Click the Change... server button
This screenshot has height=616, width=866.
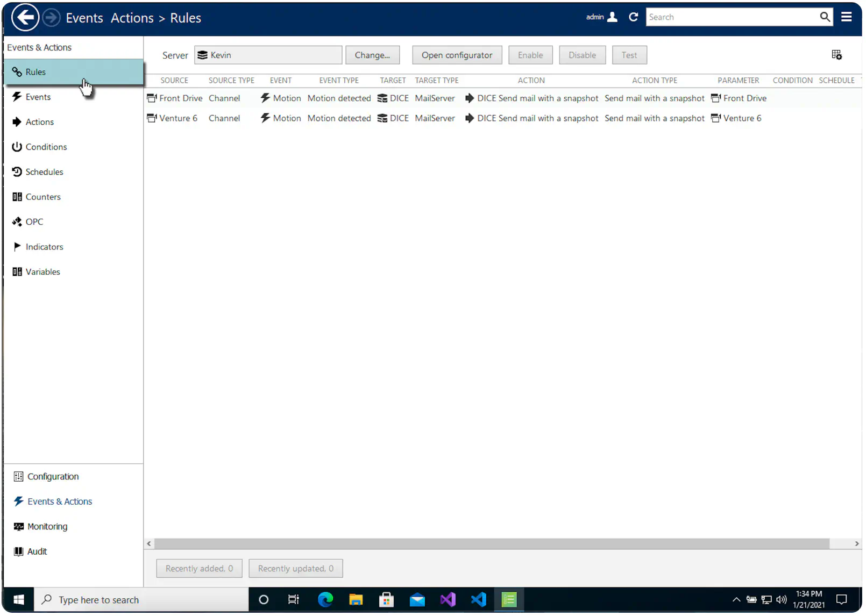pos(372,55)
